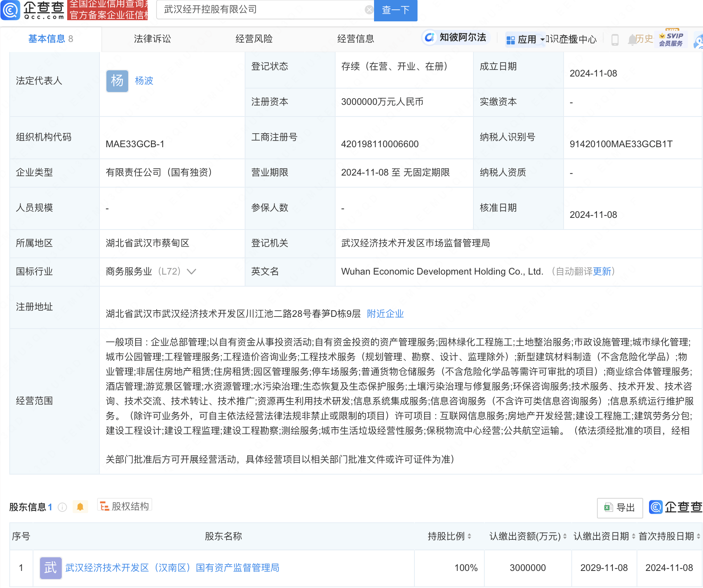Click the orange bell icon beside 股东信息
Image resolution: width=703 pixels, height=588 pixels.
80,507
